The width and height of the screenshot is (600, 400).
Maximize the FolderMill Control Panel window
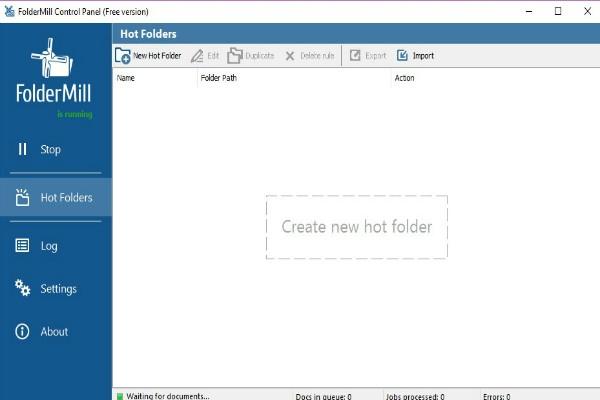coord(558,11)
